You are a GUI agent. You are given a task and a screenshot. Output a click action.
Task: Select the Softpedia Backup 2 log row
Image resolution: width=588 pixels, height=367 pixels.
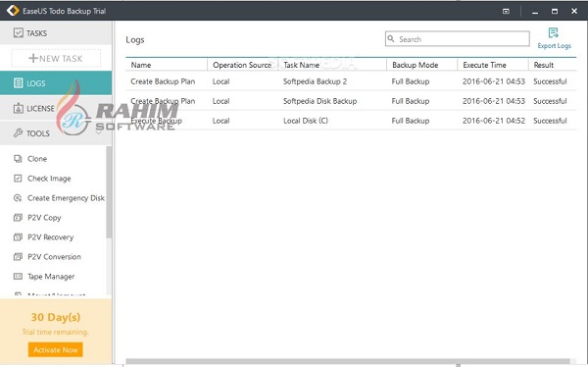[351, 81]
